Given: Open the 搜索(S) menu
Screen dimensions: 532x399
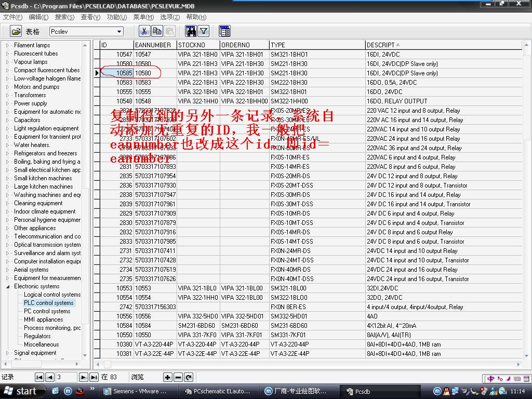Looking at the screenshot, I should (x=64, y=17).
